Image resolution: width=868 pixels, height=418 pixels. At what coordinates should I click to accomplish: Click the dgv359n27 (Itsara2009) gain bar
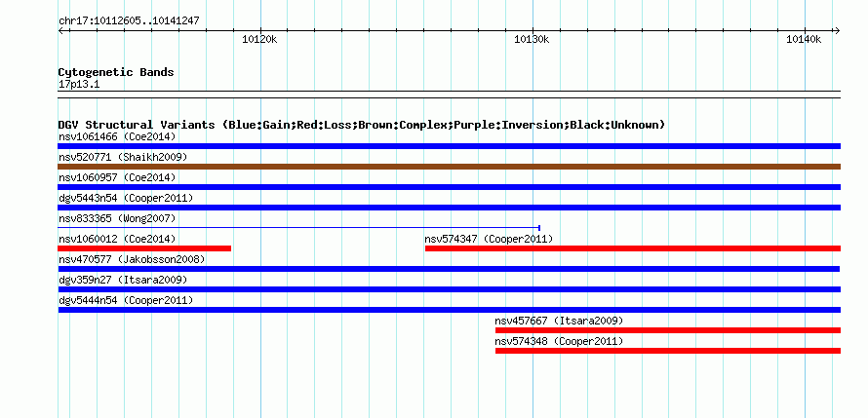pos(449,289)
